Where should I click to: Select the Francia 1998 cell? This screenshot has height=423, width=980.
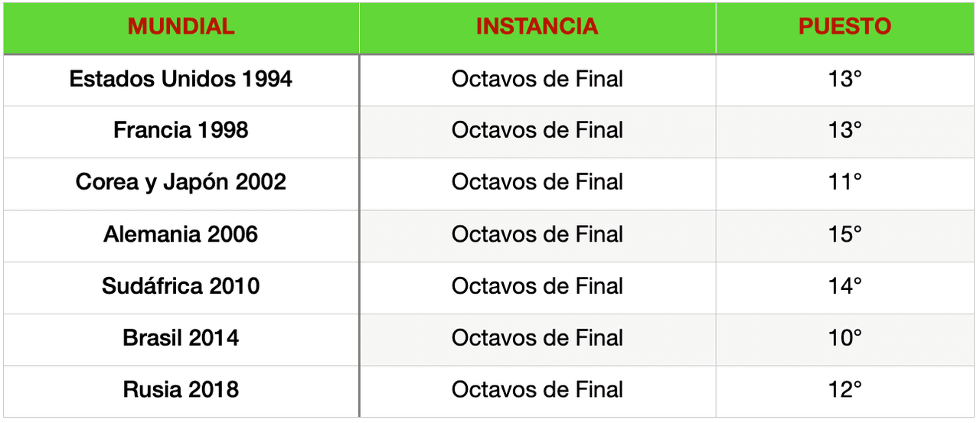tap(181, 130)
